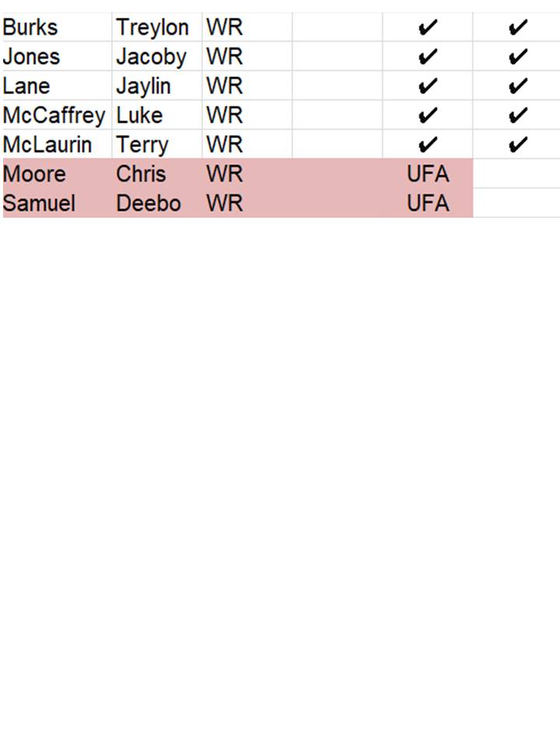Select the Jacoby first name cell
560x747 pixels.
(152, 57)
